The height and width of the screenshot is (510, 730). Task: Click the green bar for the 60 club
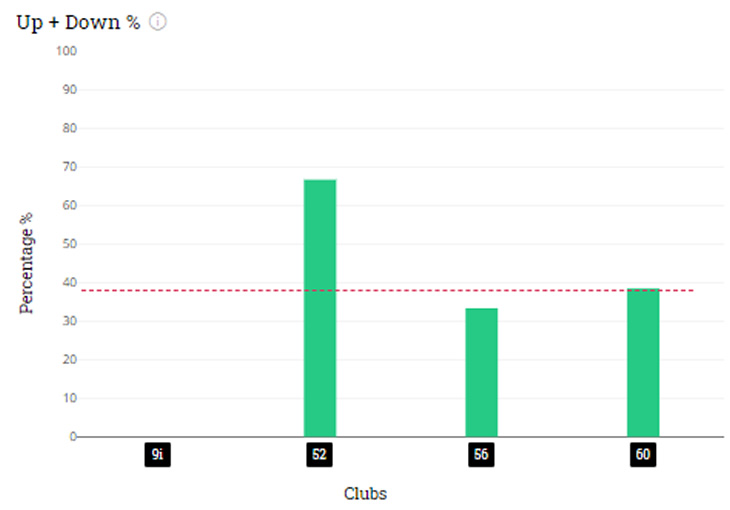point(643,362)
